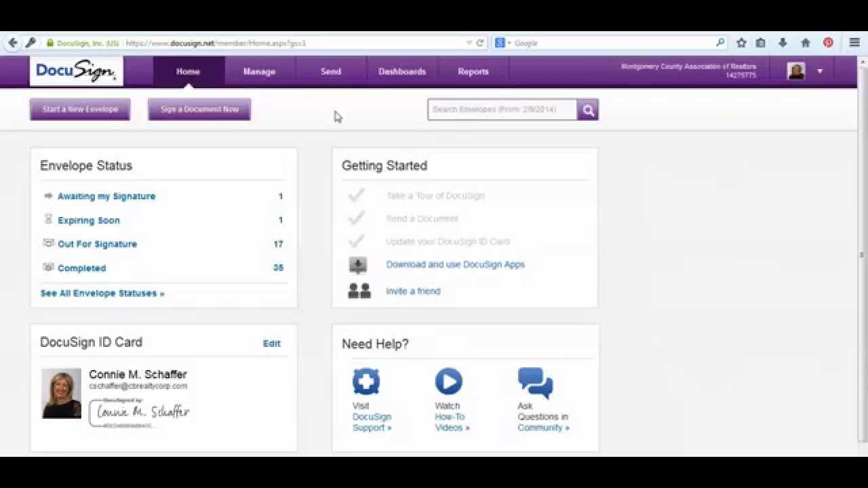This screenshot has width=868, height=488.
Task: Click the How-To Videos play icon
Action: [x=448, y=382]
